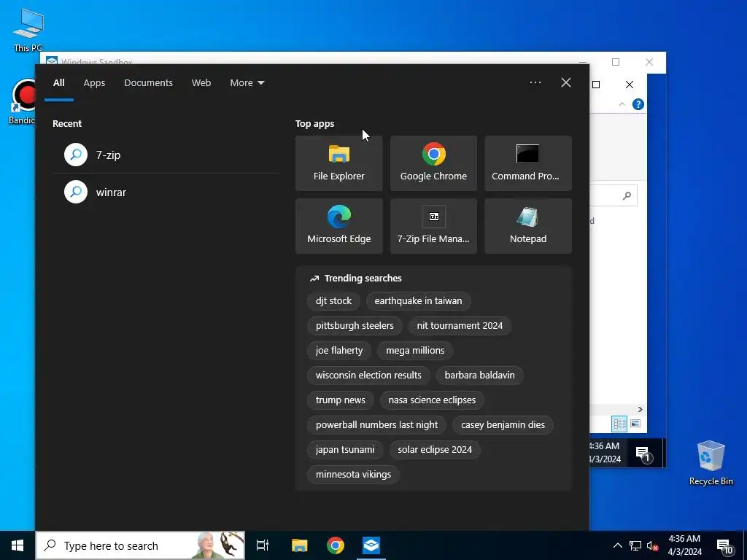The image size is (747, 560).
Task: Click the muted volume tray icon
Action: 652,545
